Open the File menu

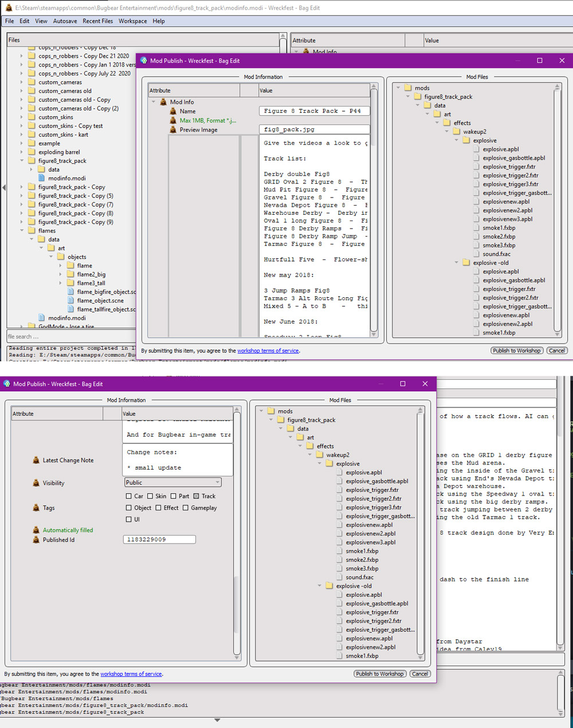click(10, 21)
